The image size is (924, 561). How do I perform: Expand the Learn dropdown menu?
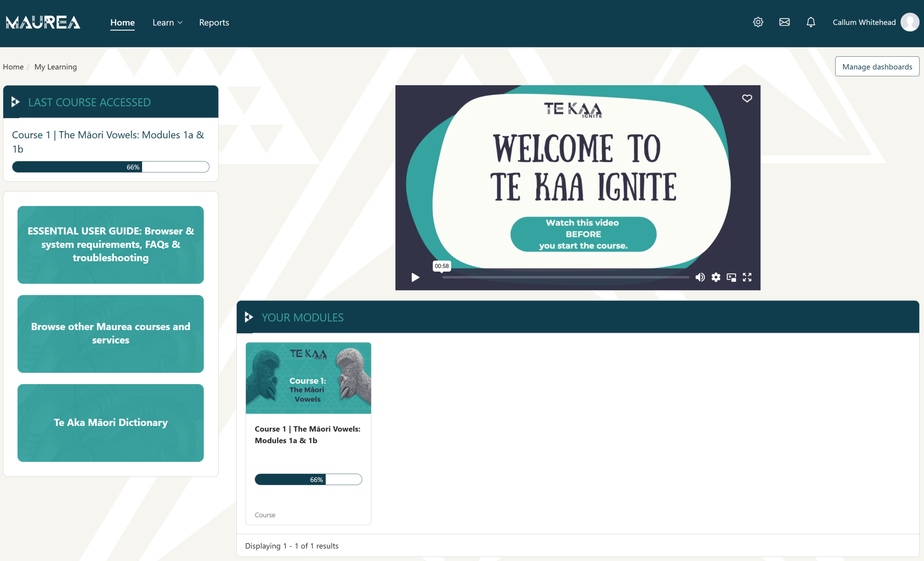point(167,22)
